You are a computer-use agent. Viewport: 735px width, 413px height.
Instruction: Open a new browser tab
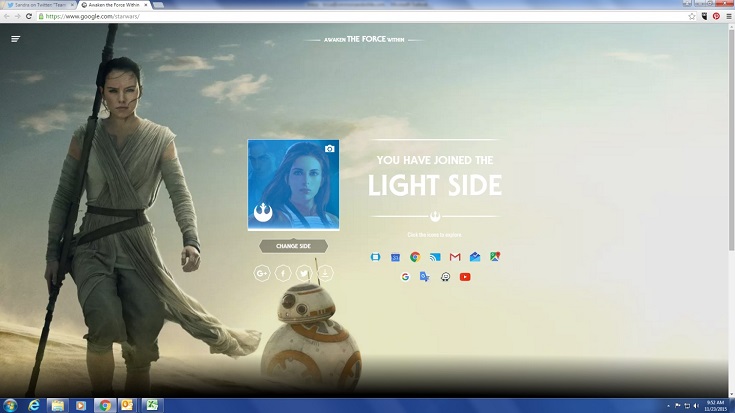(158, 5)
